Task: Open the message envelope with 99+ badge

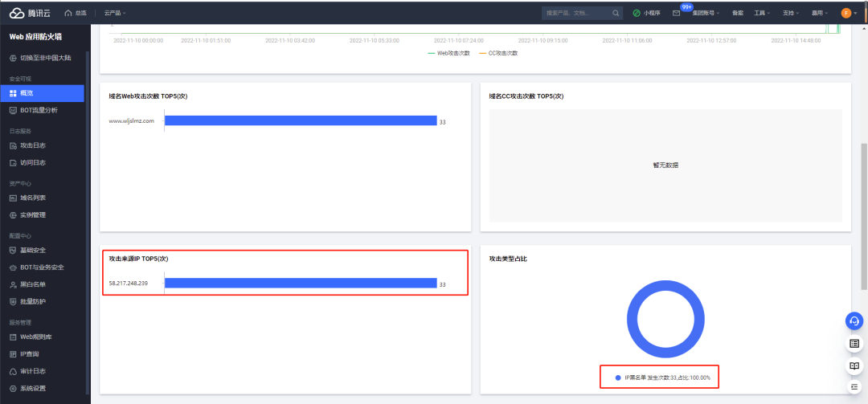Action: (x=677, y=13)
